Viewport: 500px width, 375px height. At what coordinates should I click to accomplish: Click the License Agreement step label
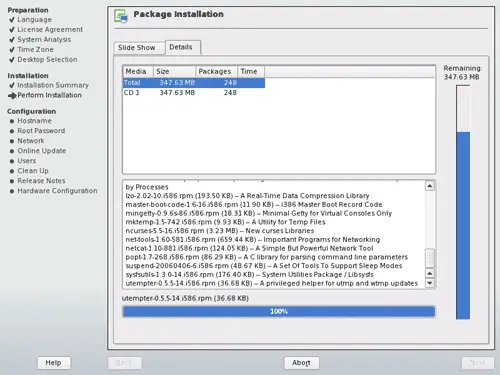[x=50, y=30]
